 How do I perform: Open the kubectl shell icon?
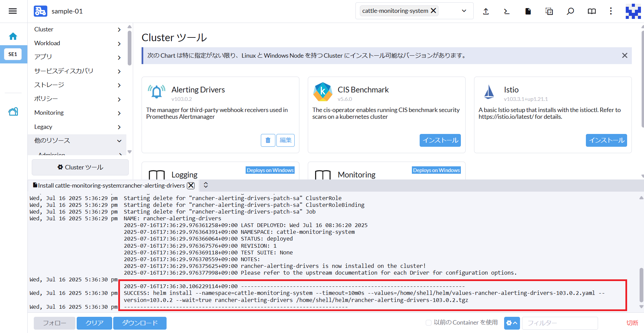[506, 11]
